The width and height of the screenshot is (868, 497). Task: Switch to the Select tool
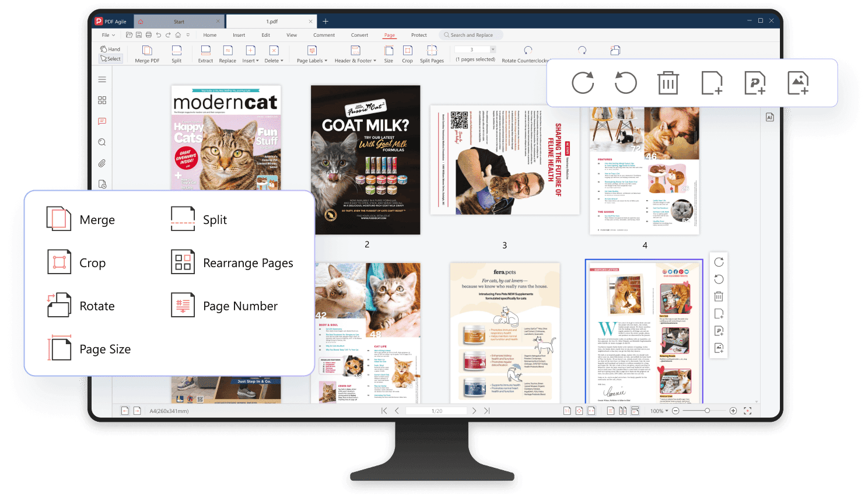coord(110,58)
